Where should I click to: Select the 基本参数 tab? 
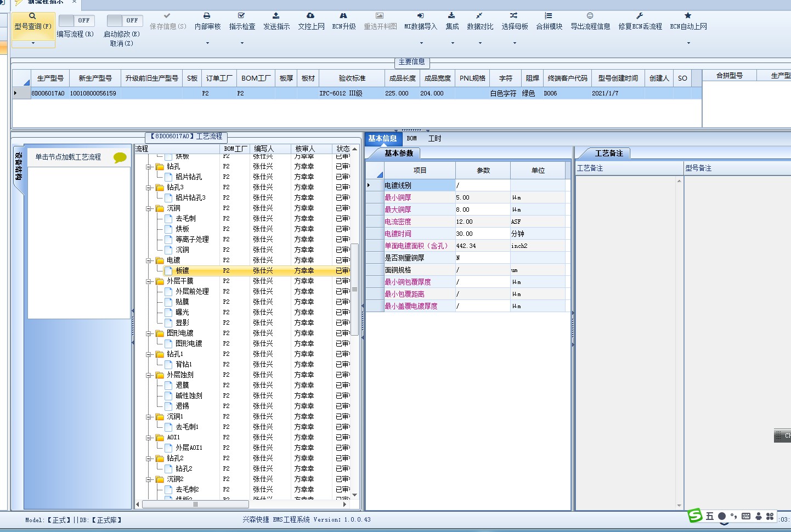point(399,154)
